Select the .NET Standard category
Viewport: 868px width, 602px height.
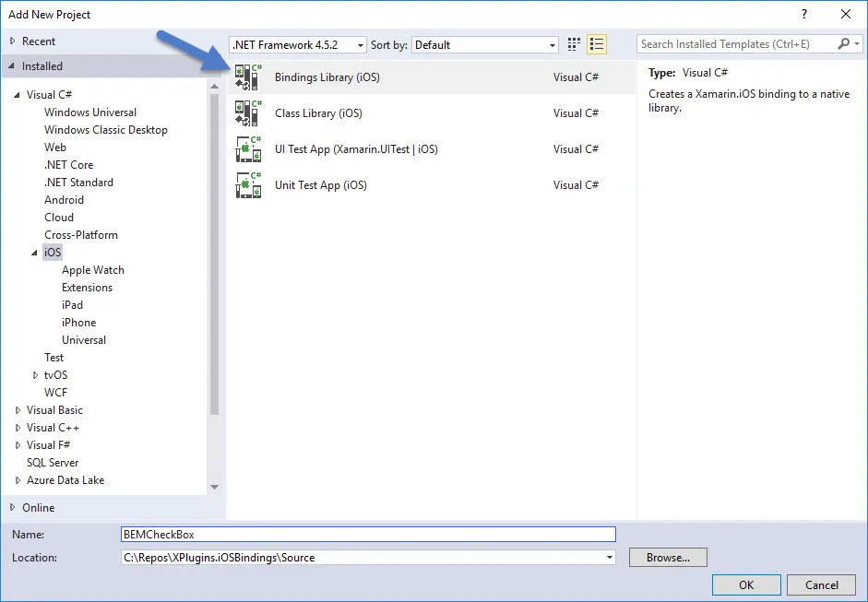[78, 183]
